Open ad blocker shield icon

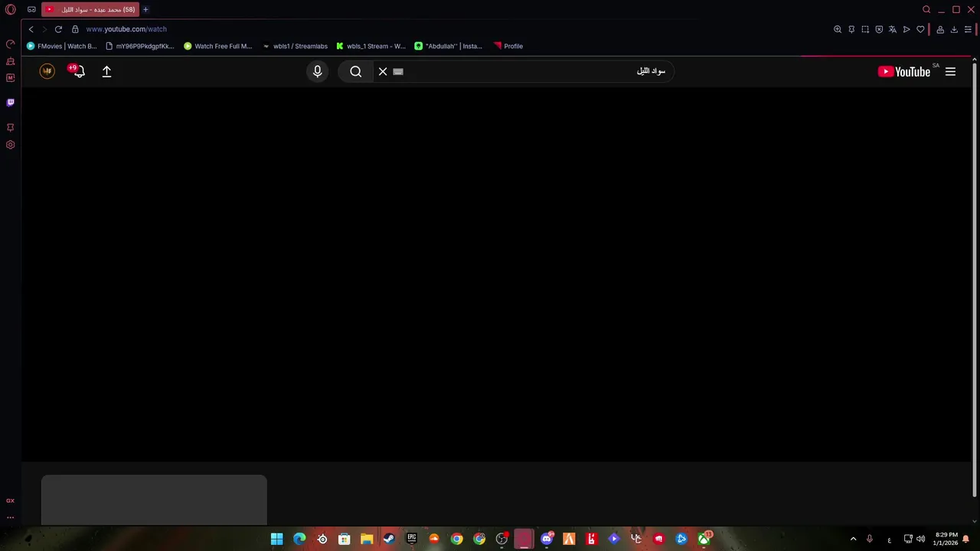879,29
